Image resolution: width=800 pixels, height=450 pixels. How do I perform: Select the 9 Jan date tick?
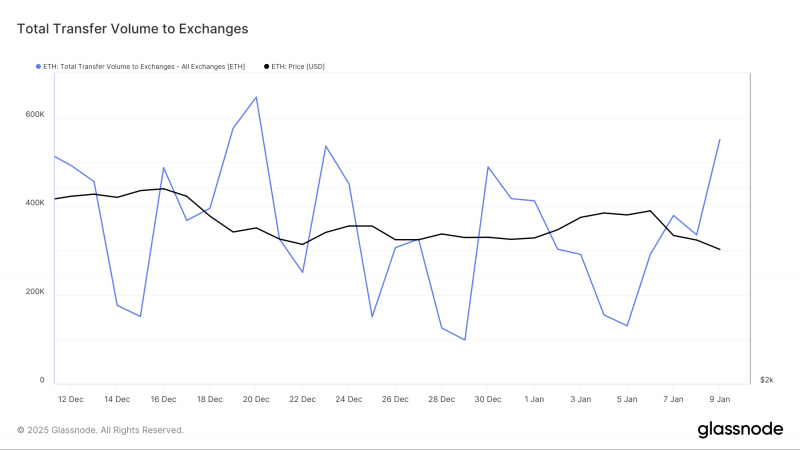[x=719, y=399]
